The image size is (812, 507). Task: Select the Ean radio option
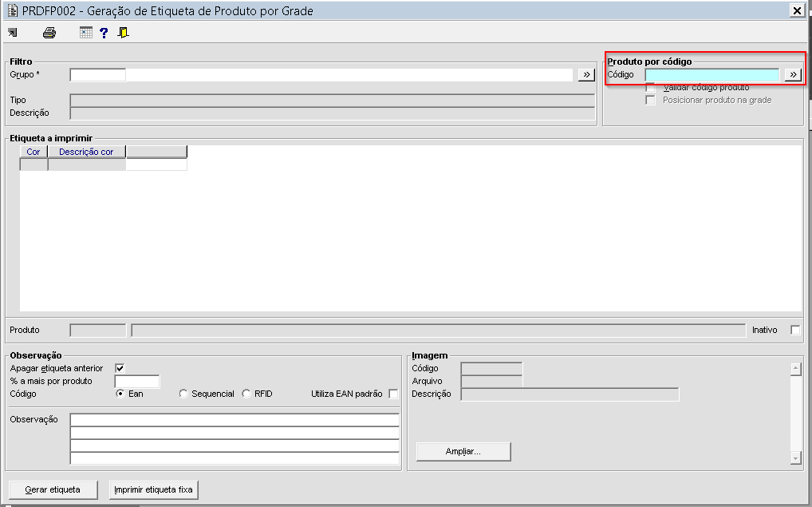[x=120, y=394]
